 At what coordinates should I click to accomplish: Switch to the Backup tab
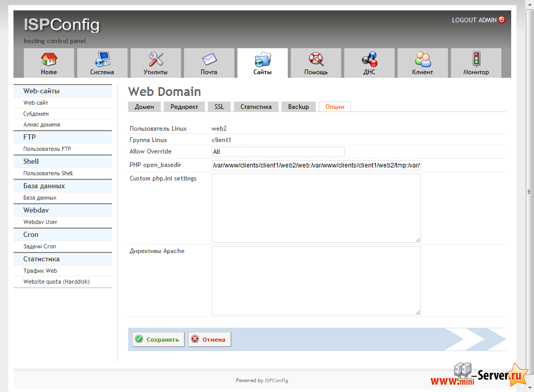(x=298, y=107)
